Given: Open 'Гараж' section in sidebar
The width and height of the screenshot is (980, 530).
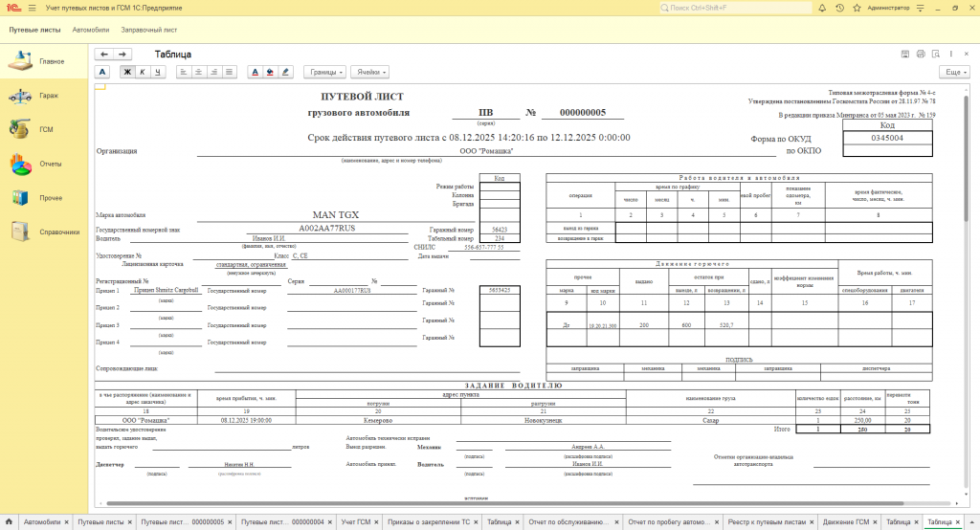Looking at the screenshot, I should (x=44, y=96).
